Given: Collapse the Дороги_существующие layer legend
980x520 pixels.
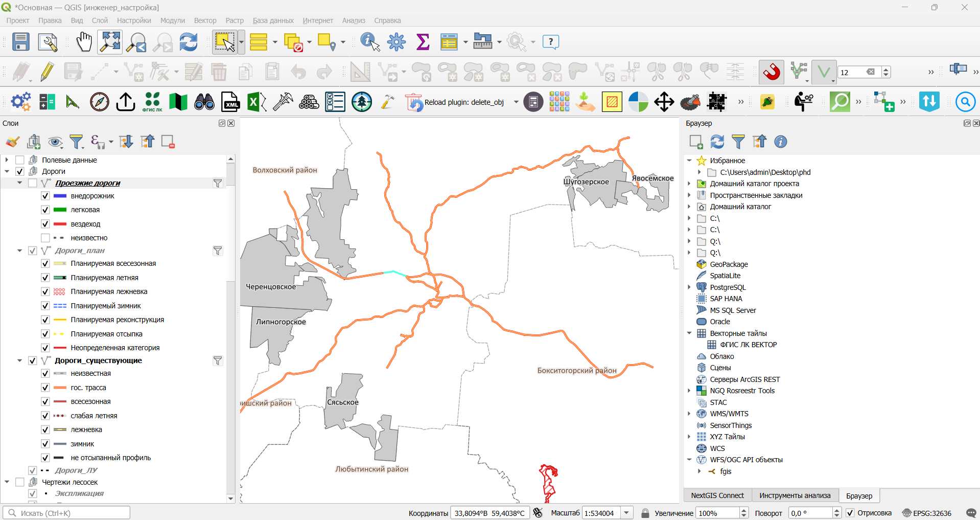Looking at the screenshot, I should coord(19,360).
